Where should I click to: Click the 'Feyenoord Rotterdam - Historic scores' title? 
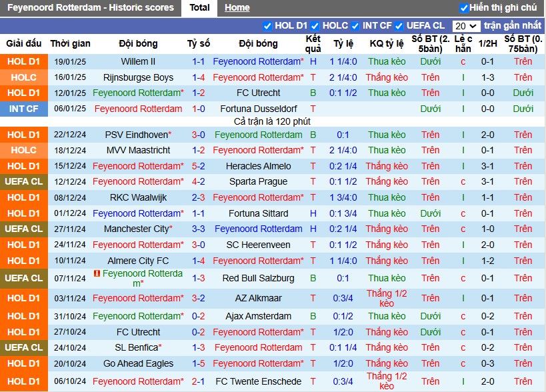[x=91, y=7]
